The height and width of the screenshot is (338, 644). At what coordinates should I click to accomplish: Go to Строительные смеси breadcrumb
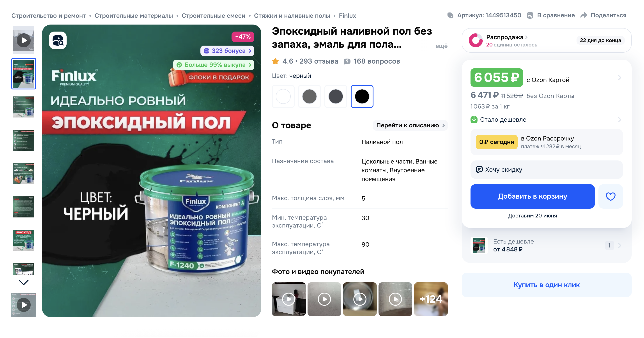coord(213,16)
